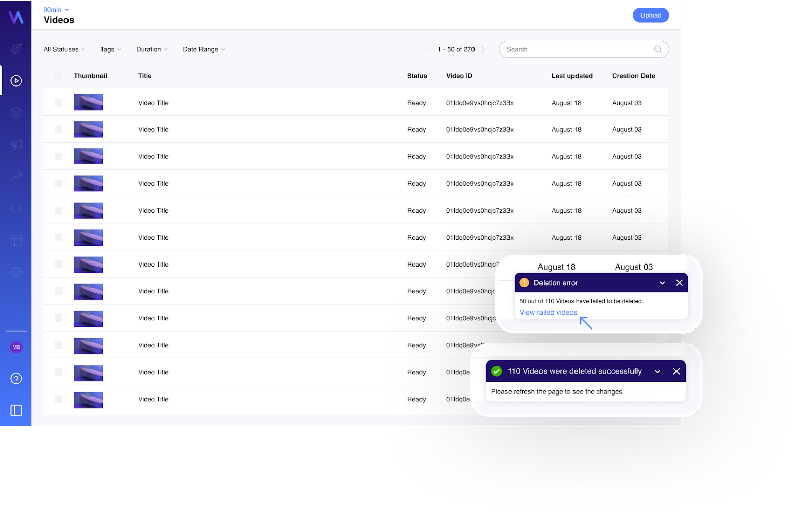
Task: Open the View failed videos link
Action: 548,312
